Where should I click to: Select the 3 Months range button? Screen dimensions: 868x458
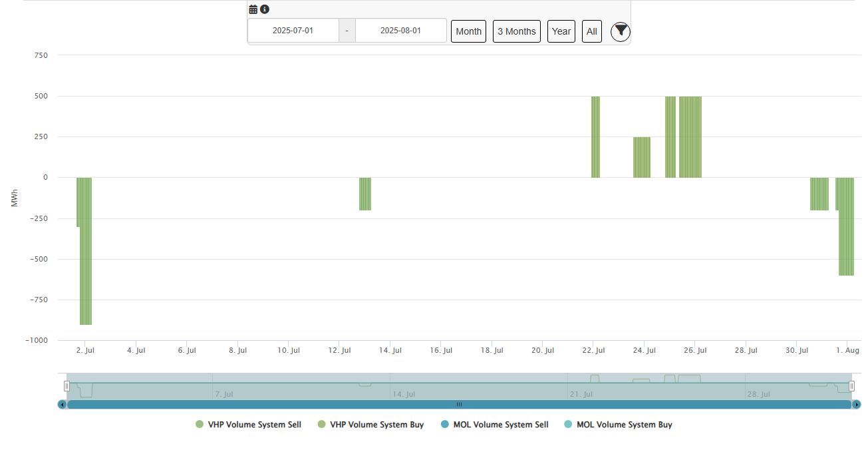516,31
